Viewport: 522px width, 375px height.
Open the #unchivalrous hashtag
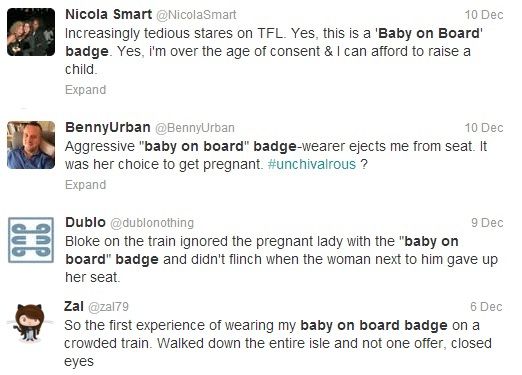(312, 164)
